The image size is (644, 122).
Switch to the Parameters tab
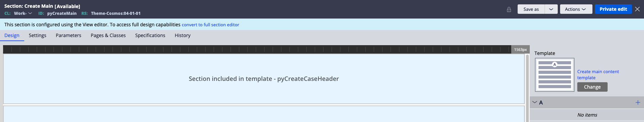pyautogui.click(x=68, y=35)
